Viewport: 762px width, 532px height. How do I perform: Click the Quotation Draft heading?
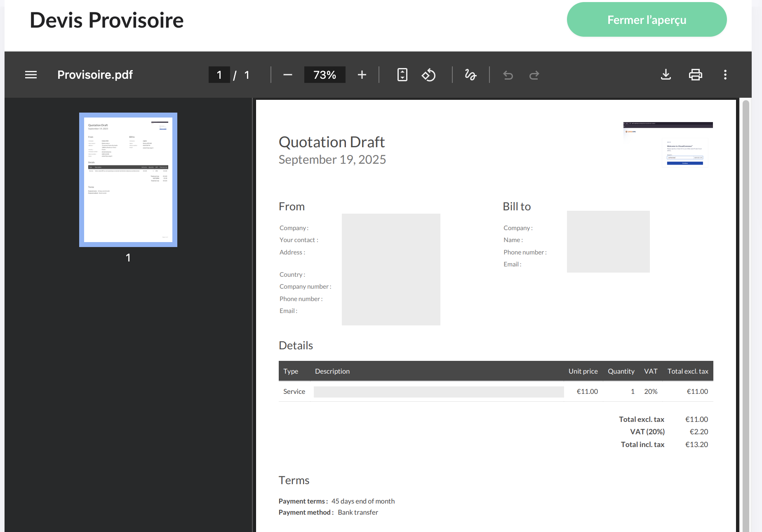[x=332, y=142]
